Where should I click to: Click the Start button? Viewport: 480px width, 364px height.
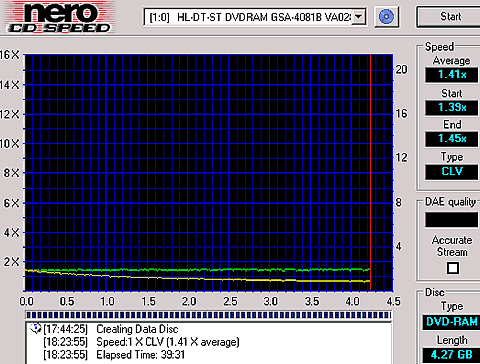click(x=450, y=16)
